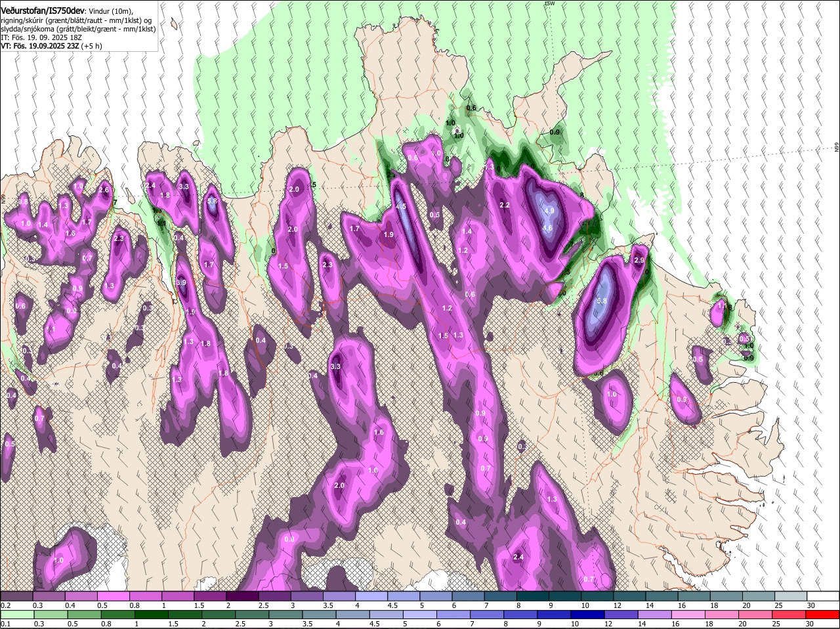Click the '25' label under the lower scale
The image size is (840, 629).
778,624
